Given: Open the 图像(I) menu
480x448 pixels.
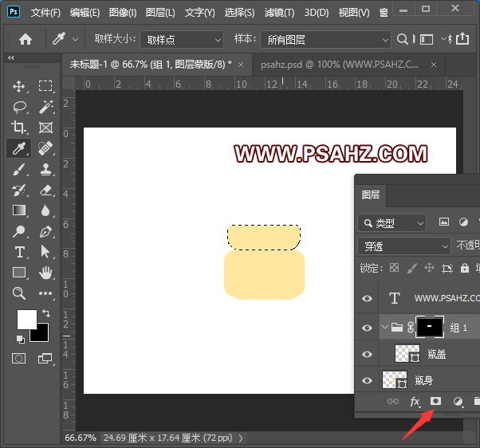Looking at the screenshot, I should (123, 13).
